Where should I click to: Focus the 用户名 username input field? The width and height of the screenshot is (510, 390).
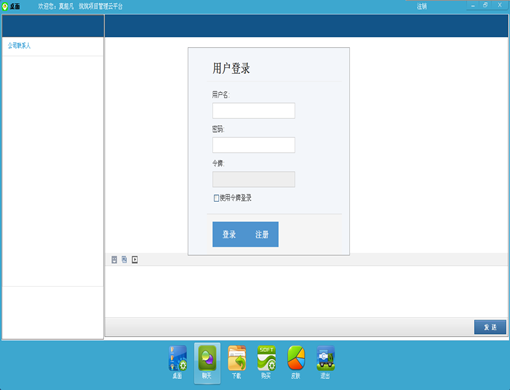click(x=254, y=110)
